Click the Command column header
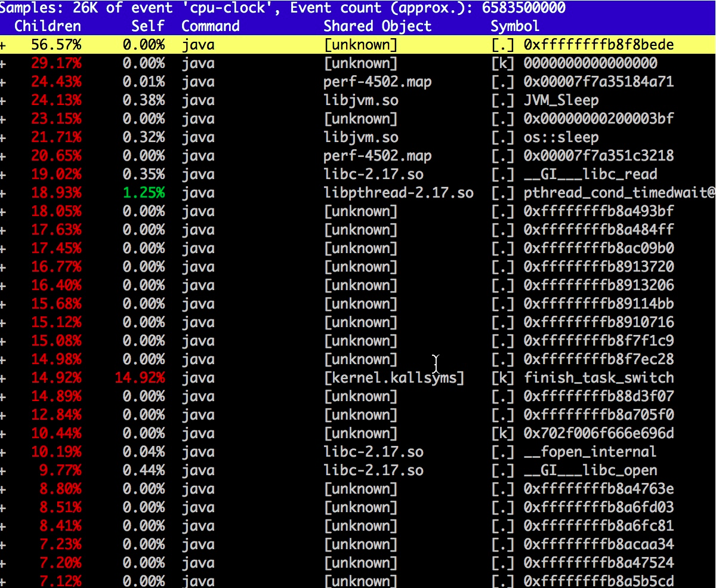 211,26
